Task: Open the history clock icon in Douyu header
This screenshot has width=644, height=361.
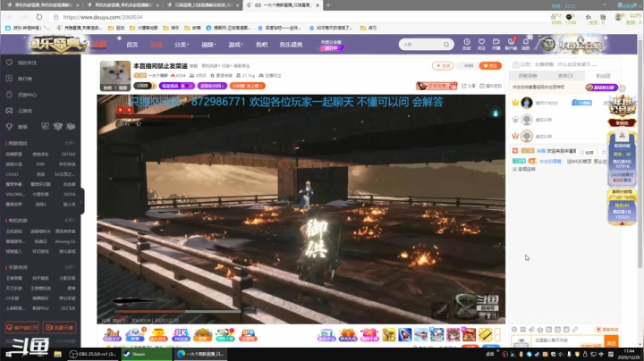Action: pos(467,44)
